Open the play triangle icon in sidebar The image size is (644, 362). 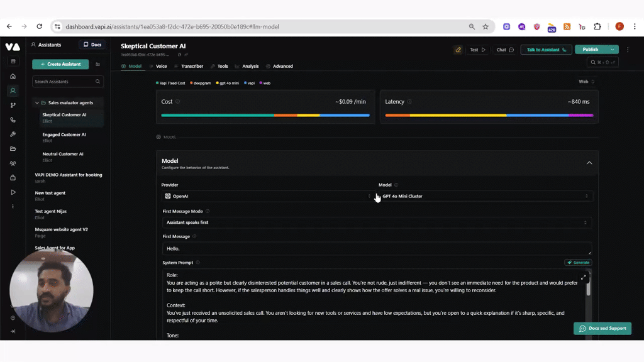tap(13, 192)
